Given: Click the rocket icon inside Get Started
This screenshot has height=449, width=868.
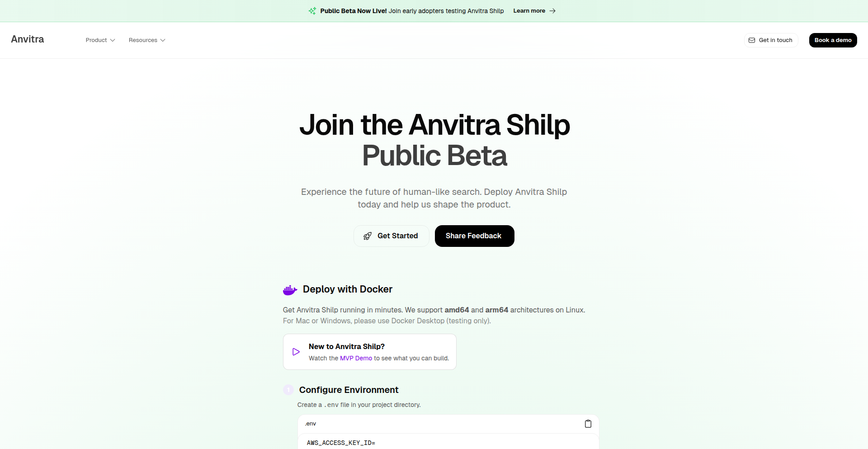Looking at the screenshot, I should pyautogui.click(x=367, y=236).
